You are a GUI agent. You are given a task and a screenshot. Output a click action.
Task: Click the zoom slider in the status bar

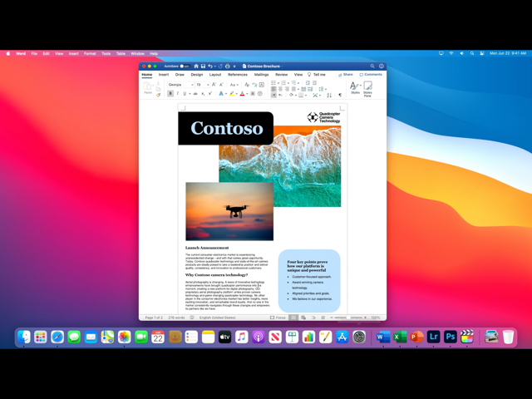[x=348, y=318]
